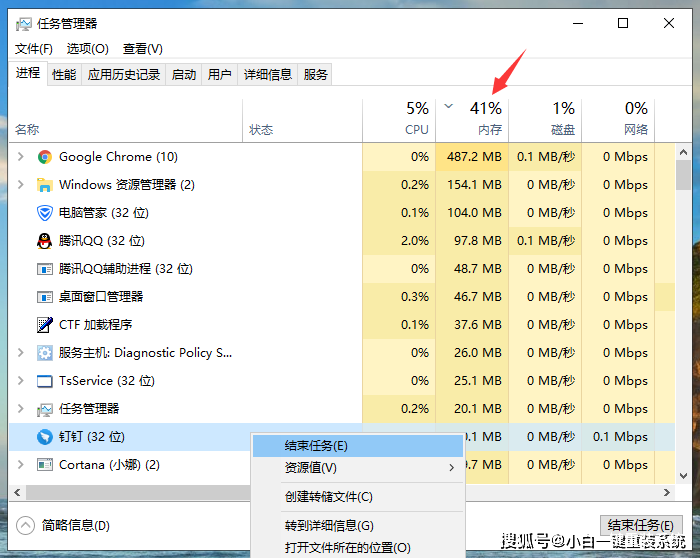The width and height of the screenshot is (700, 558).
Task: Switch to the 详细信息 tab
Action: (268, 75)
